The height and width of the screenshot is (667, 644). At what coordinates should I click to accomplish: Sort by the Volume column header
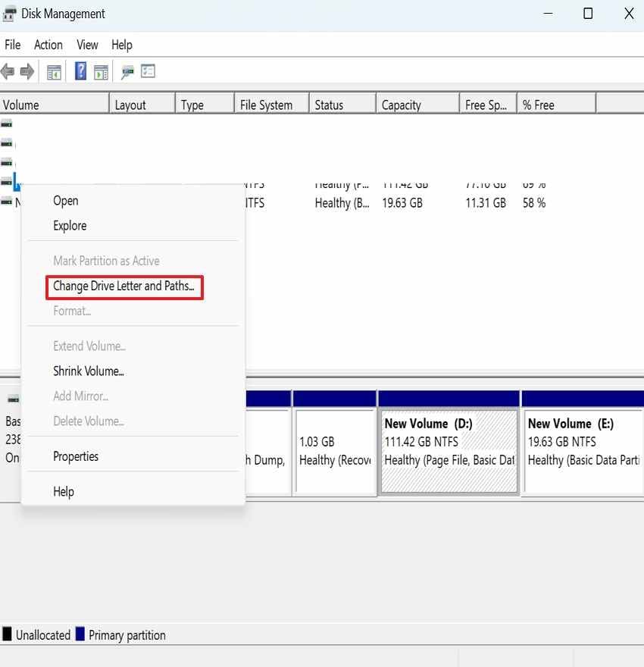(55, 105)
